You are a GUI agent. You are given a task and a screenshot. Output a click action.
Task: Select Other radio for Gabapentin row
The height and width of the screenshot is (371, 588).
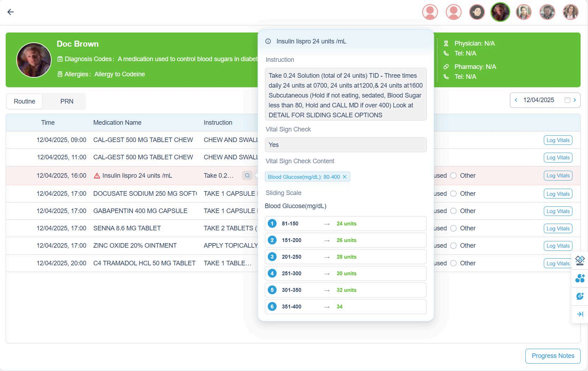[453, 211]
